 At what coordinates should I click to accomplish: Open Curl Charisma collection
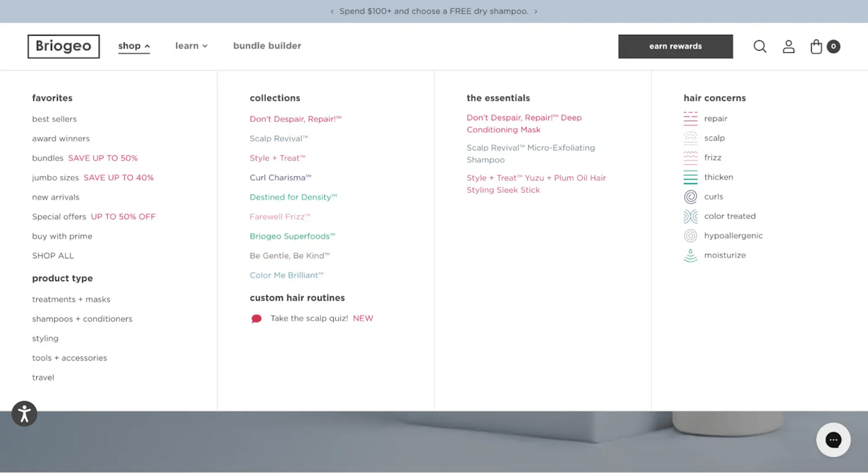(x=280, y=177)
